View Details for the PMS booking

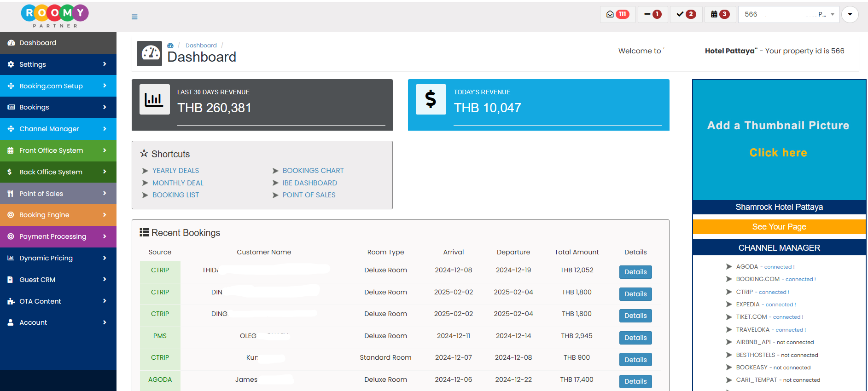(x=635, y=338)
